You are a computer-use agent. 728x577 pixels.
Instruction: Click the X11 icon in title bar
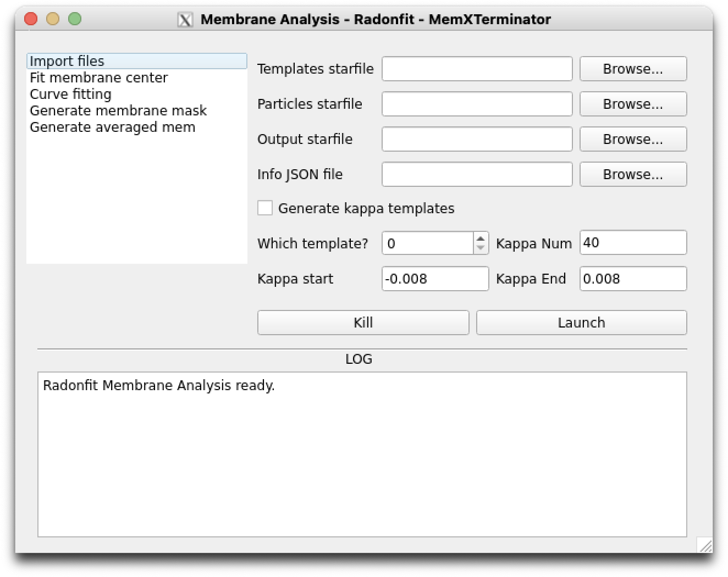pos(185,20)
